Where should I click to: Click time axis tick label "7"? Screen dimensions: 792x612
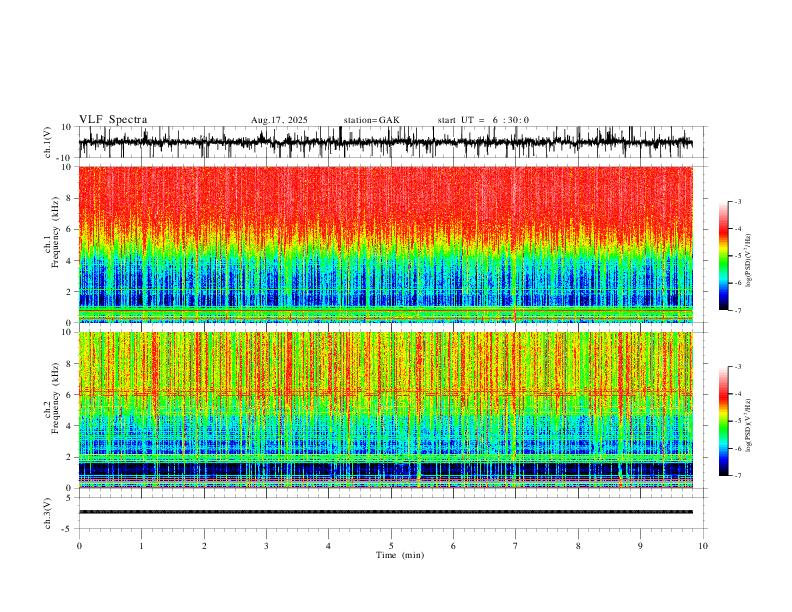point(516,546)
